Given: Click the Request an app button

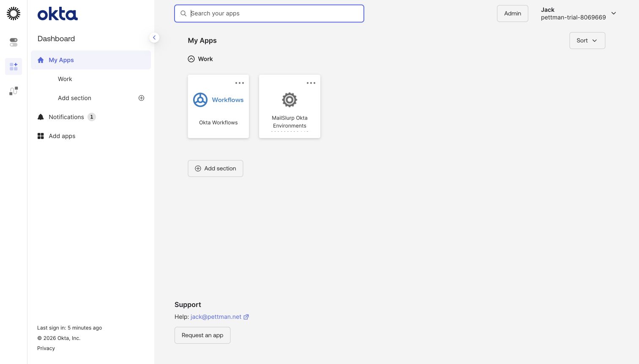Looking at the screenshot, I should click(202, 335).
